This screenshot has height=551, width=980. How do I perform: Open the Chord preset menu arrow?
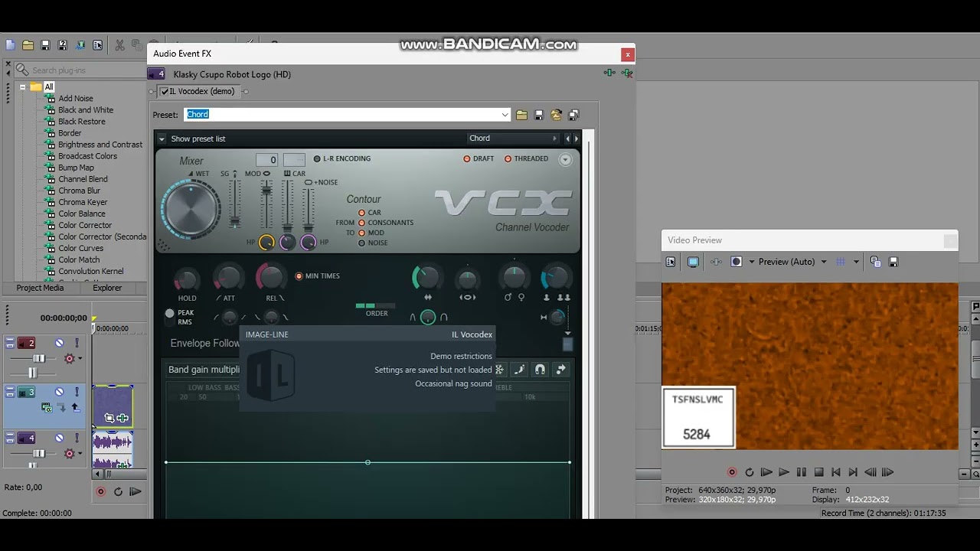[554, 139]
